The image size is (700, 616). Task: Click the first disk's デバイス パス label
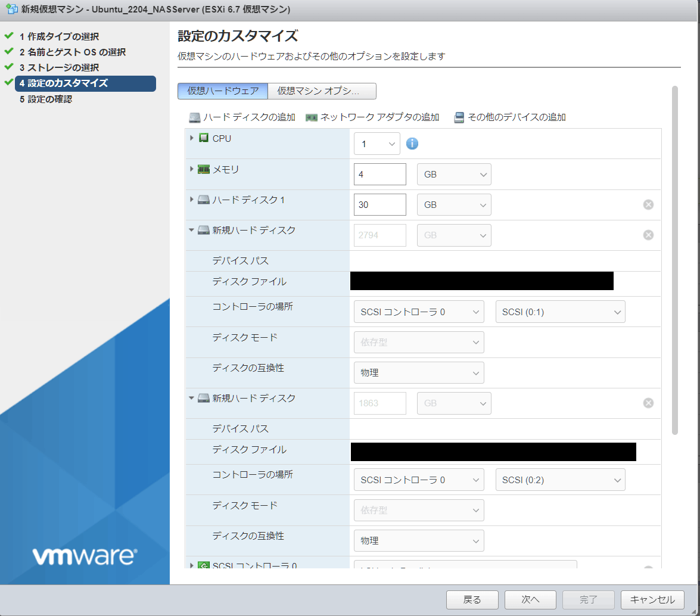pos(240,261)
